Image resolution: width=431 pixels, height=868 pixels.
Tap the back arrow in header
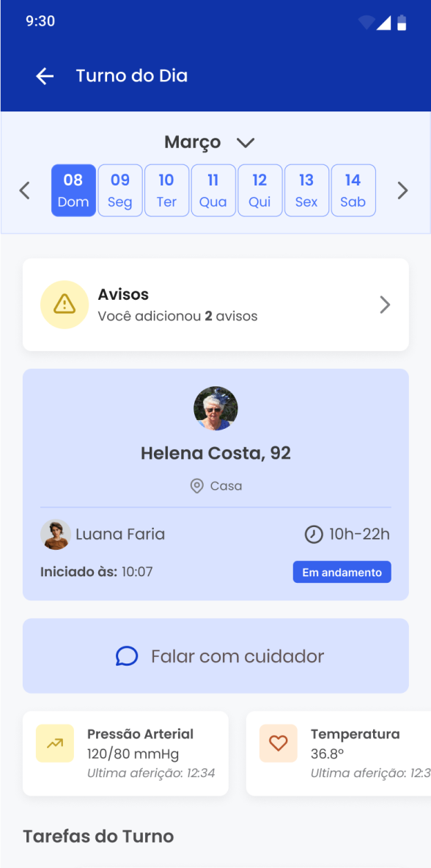click(45, 76)
